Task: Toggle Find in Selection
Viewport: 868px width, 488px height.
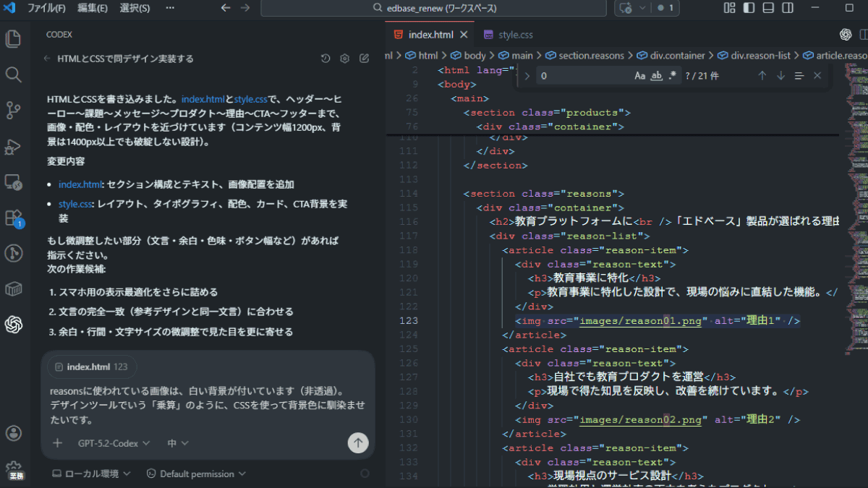Action: click(799, 75)
